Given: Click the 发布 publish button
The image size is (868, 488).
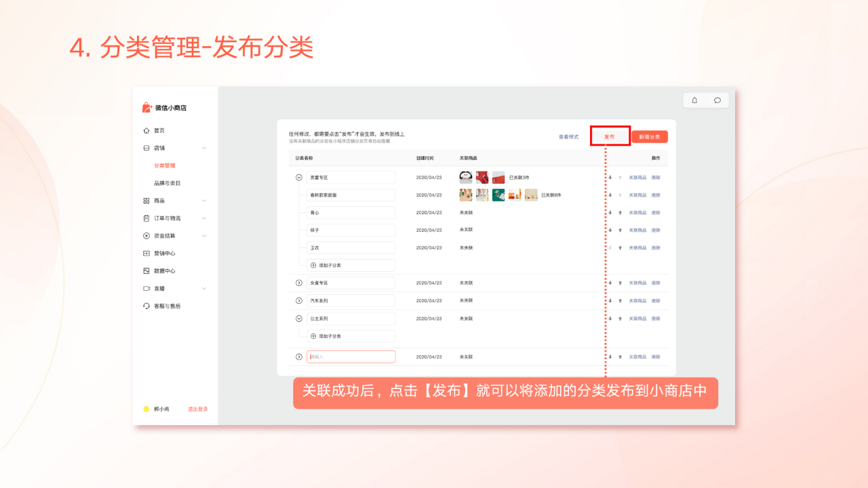Looking at the screenshot, I should [x=610, y=137].
